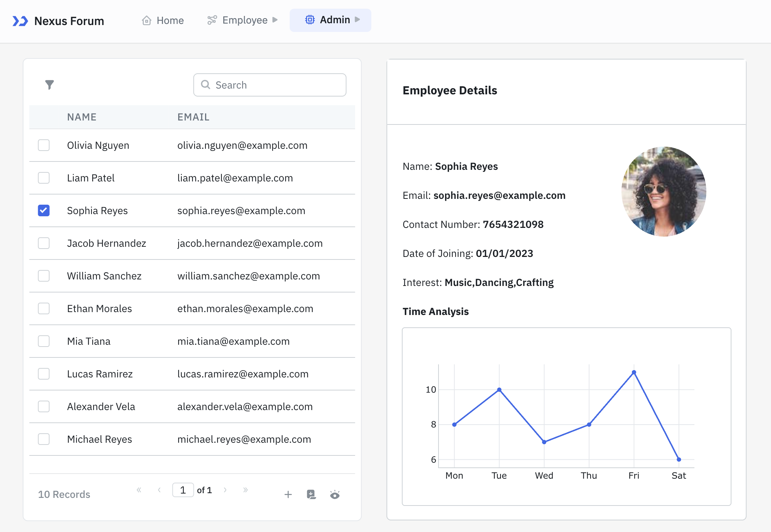Check the Olivia Nguyen row checkbox

pyautogui.click(x=44, y=145)
